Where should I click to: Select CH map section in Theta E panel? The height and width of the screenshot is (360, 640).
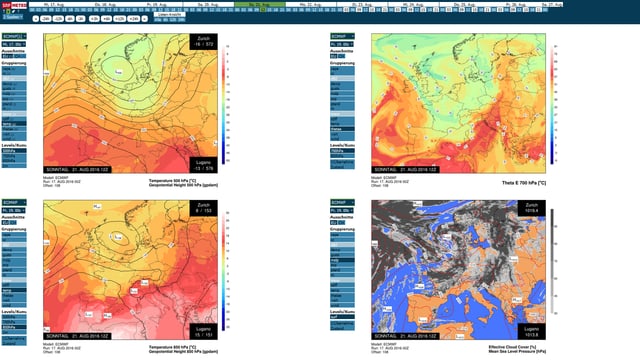click(x=341, y=56)
